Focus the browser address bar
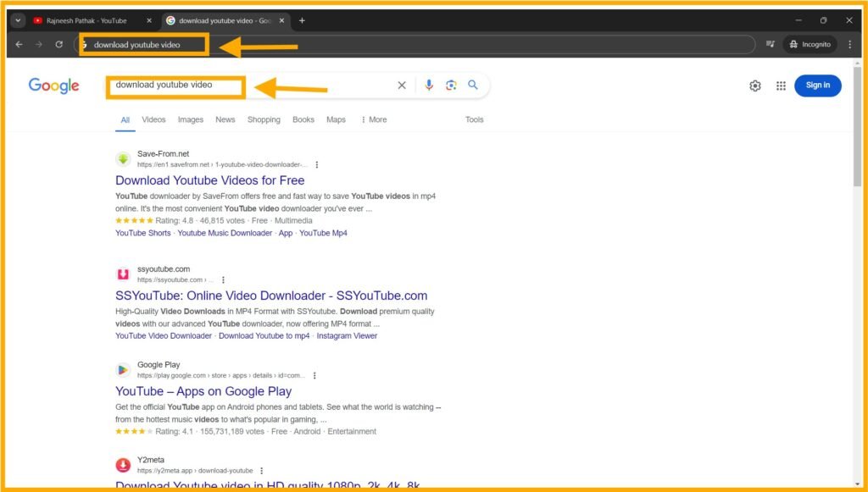Screen dimensions: 868x492 coord(415,44)
